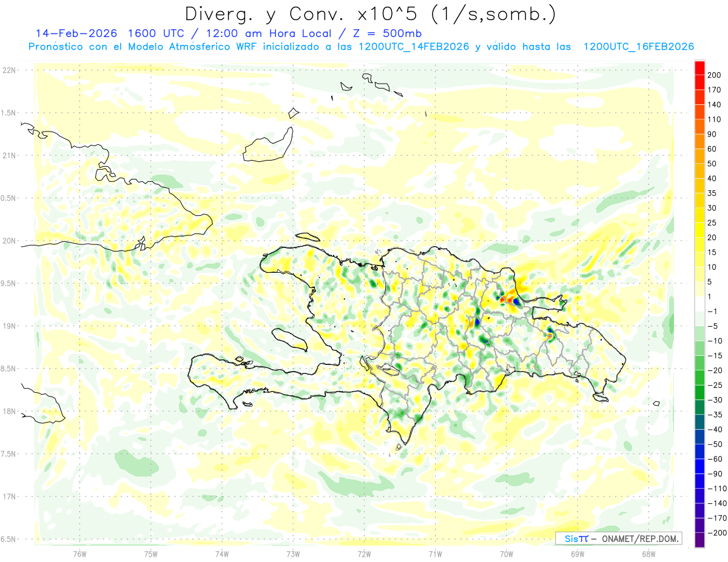Image resolution: width=728 pixels, height=562 pixels.
Task: Click the "14-Feb-2026 1600 UTC" date text
Action: click(108, 33)
